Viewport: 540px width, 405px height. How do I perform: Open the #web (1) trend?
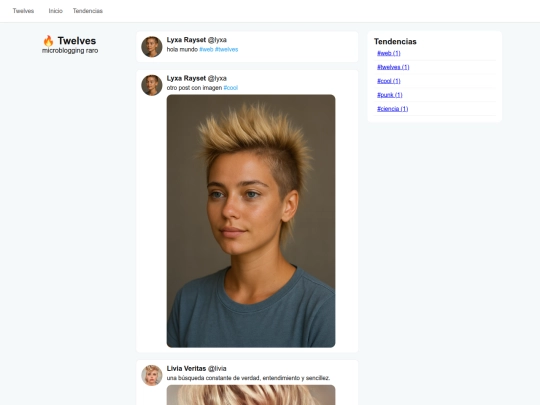(388, 53)
